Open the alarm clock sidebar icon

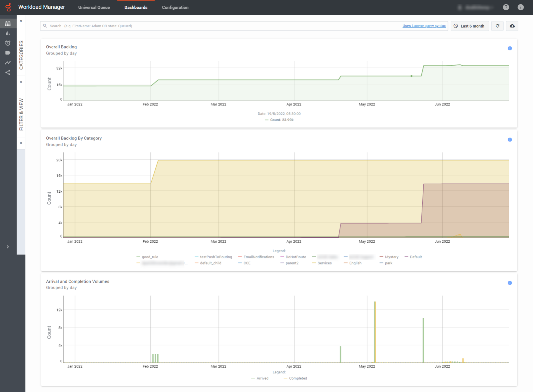click(8, 43)
